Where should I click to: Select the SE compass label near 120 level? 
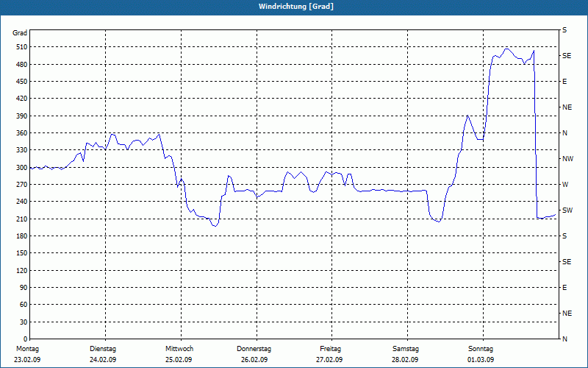(x=567, y=262)
